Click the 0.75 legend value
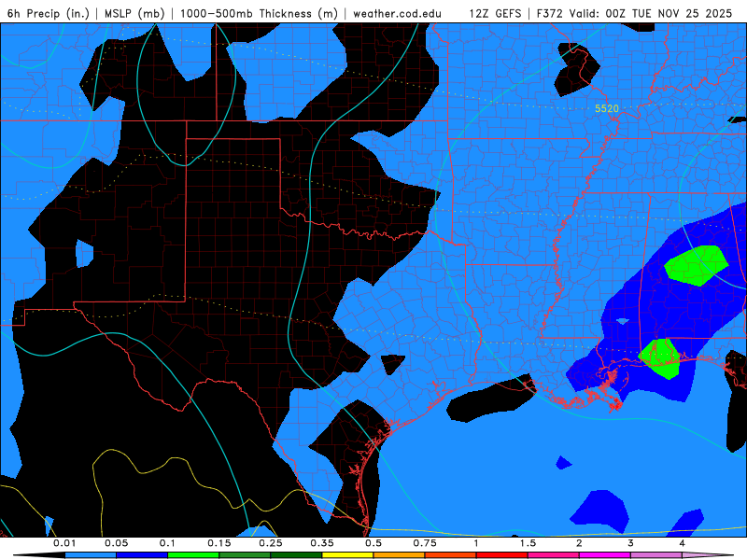 (x=425, y=543)
